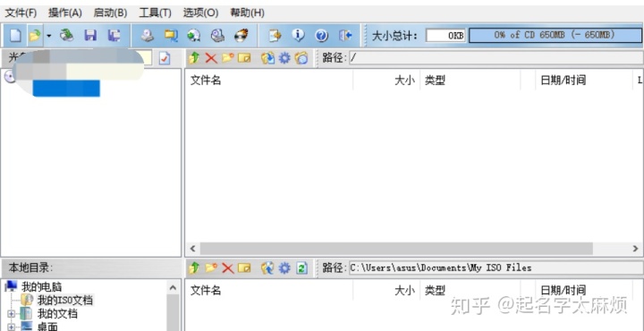Click right arrow of image pane scrollbar

(x=635, y=249)
